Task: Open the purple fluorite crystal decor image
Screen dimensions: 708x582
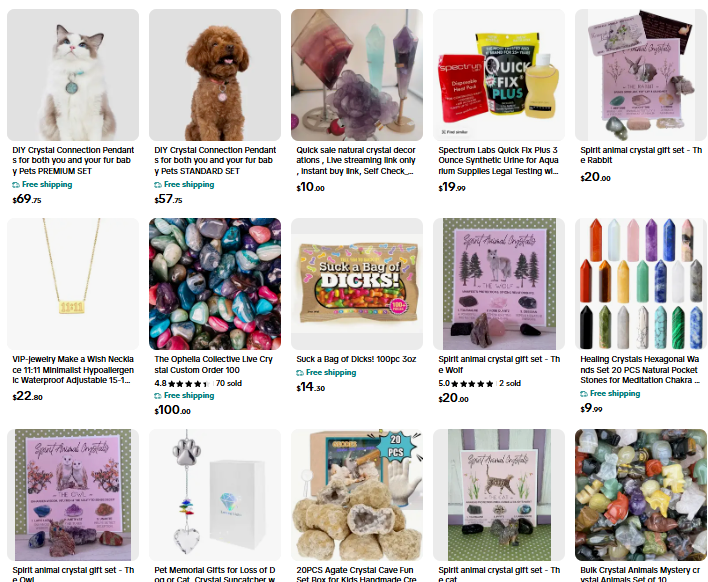Action: point(357,75)
